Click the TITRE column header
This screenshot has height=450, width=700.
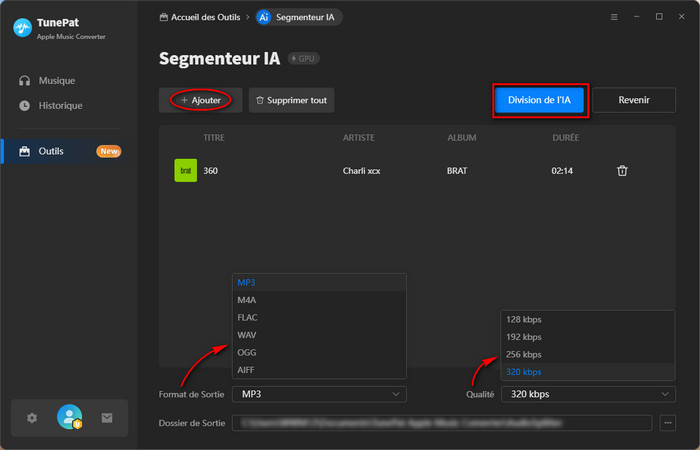214,138
